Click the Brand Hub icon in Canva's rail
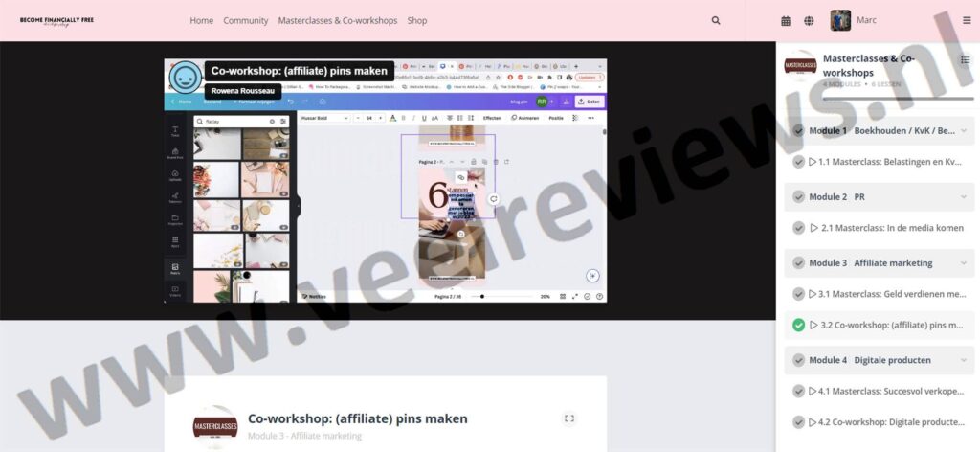 point(175,153)
